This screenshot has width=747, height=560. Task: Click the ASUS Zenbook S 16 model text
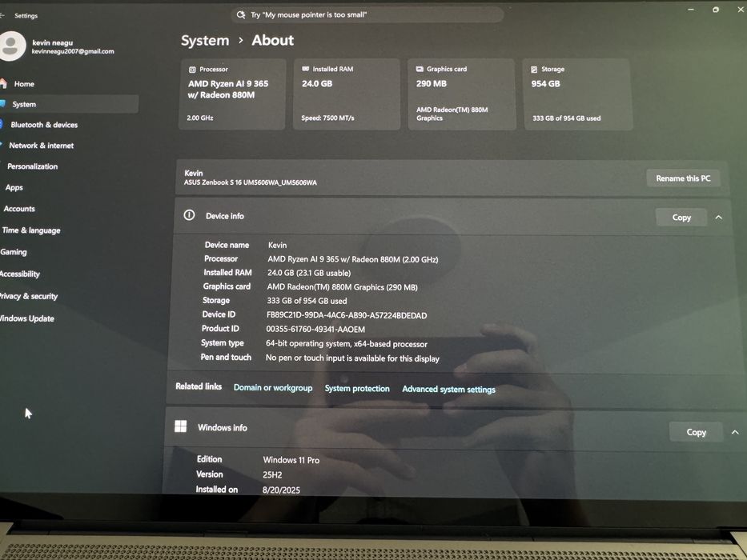pyautogui.click(x=250, y=182)
